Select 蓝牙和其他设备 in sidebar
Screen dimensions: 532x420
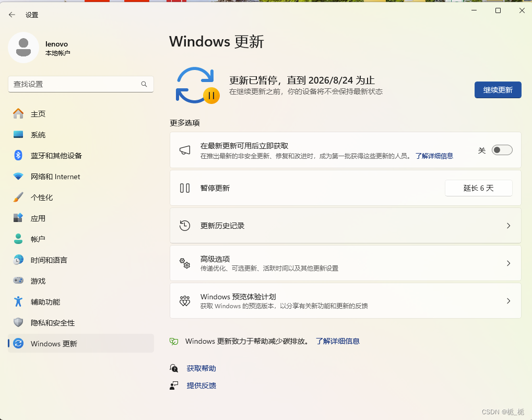[x=81, y=156]
